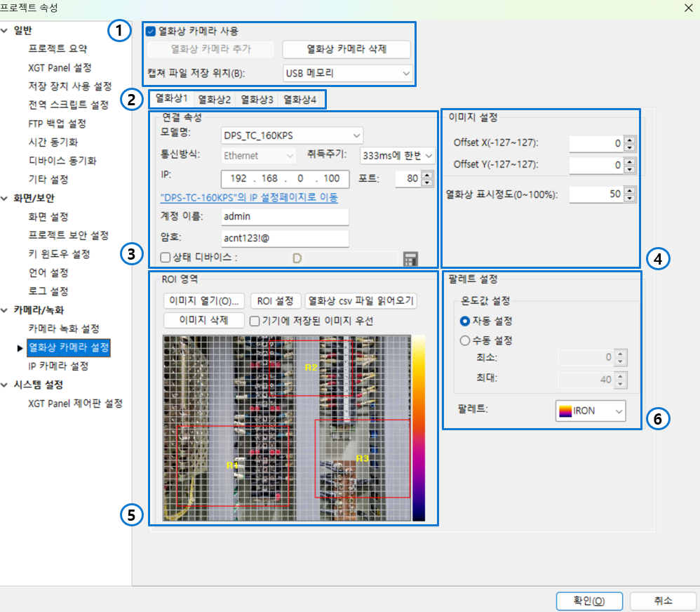This screenshot has height=612, width=700.
Task: Select 화면 설정 tree item
Action: point(48,217)
